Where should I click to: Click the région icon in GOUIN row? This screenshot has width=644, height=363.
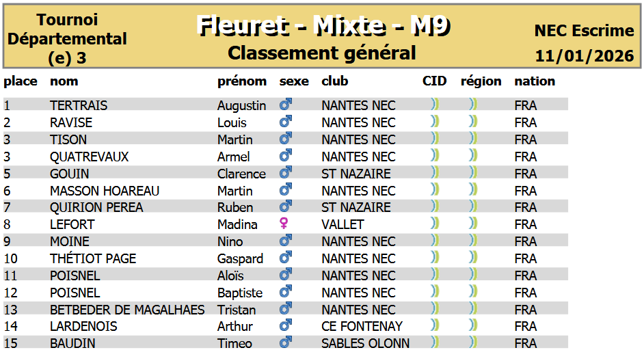point(472,173)
